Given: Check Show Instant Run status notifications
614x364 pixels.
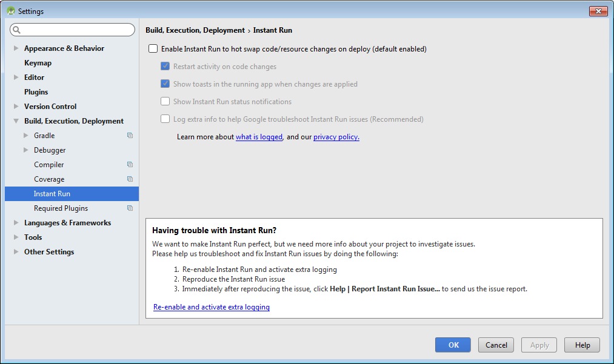Looking at the screenshot, I should click(165, 101).
